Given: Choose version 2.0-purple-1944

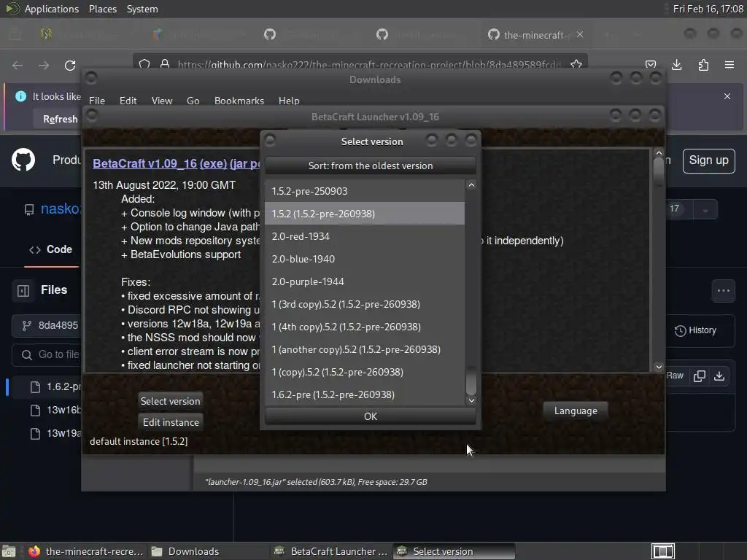Looking at the screenshot, I should pyautogui.click(x=365, y=281).
